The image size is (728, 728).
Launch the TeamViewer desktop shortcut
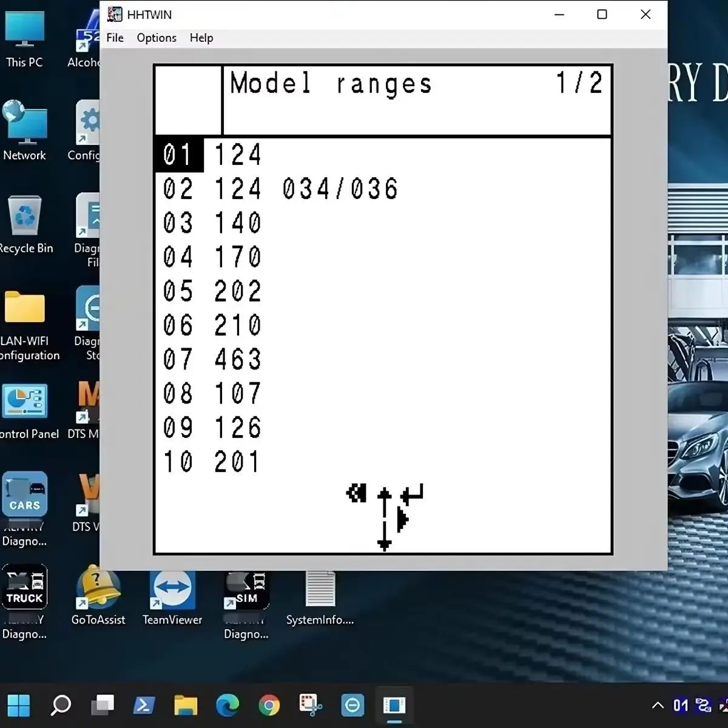(172, 598)
